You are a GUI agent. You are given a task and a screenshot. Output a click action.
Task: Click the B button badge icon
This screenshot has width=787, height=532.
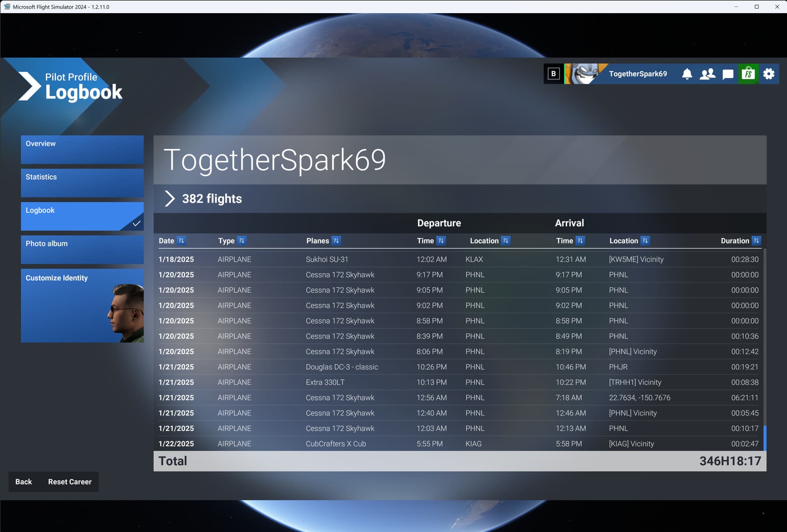[553, 74]
